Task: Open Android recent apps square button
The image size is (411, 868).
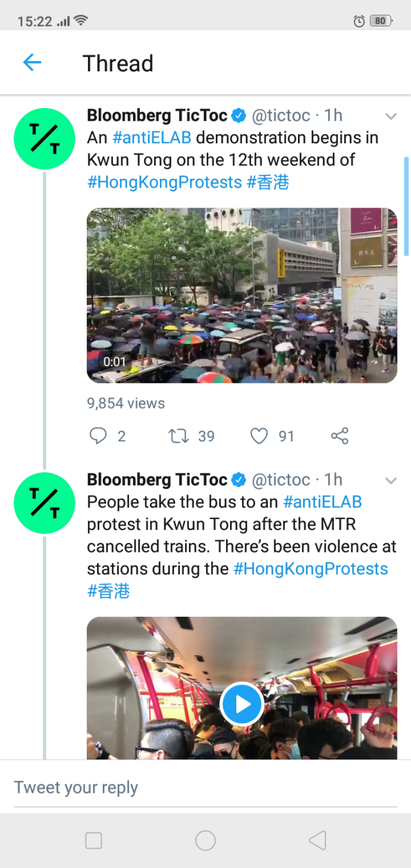Action: tap(94, 840)
